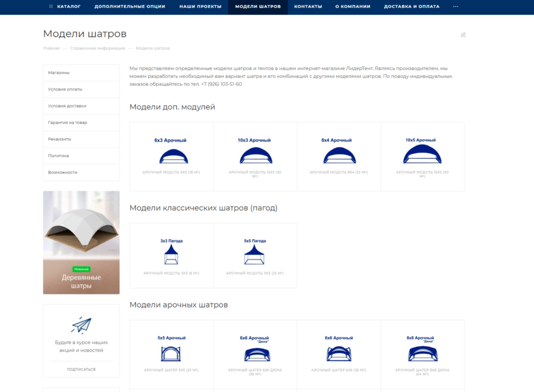Open the Каталог menu item
Image resolution: width=534 pixels, height=392 pixels.
[69, 6]
